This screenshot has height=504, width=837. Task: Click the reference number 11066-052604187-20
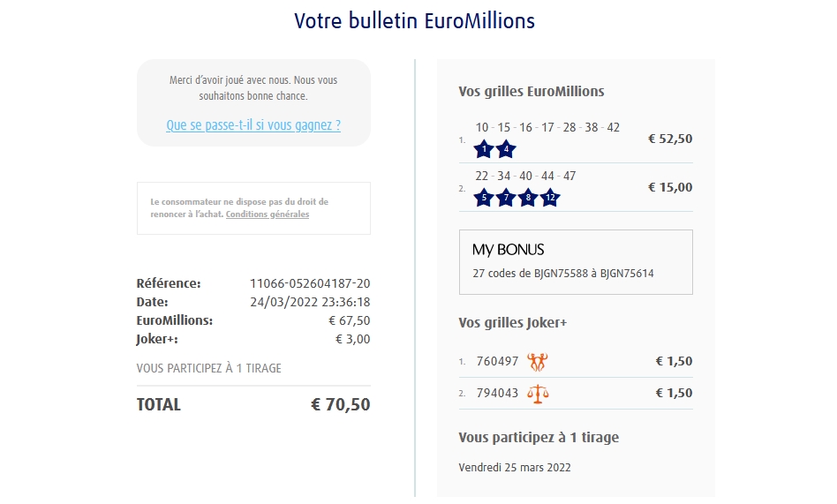pos(310,283)
